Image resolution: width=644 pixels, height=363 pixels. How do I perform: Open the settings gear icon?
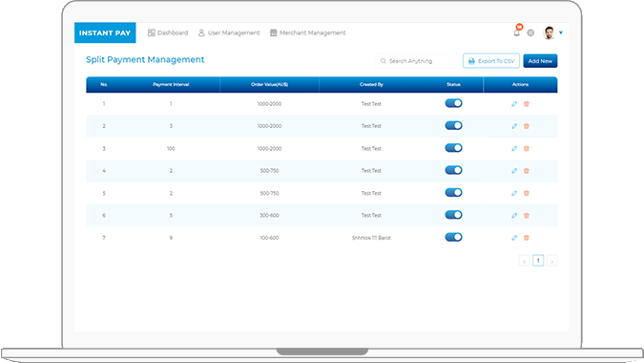tap(530, 32)
